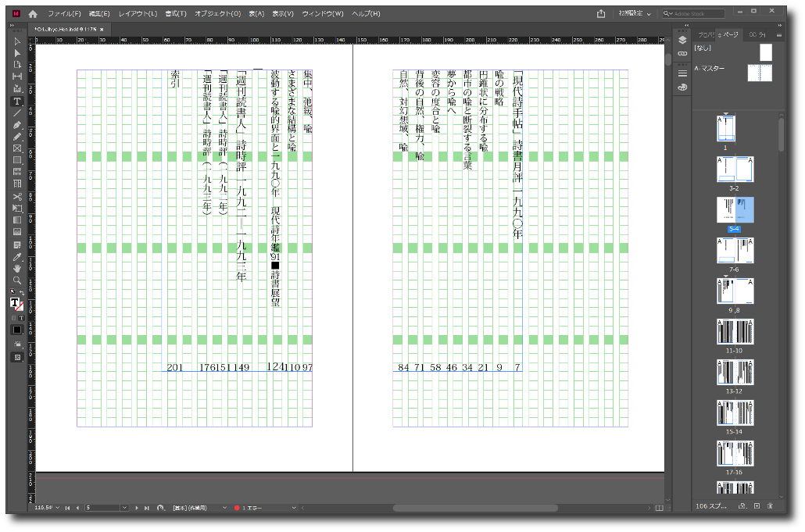Viewport: 805px width, 532px height.
Task: Go to the Home screen icon
Action: pos(33,13)
